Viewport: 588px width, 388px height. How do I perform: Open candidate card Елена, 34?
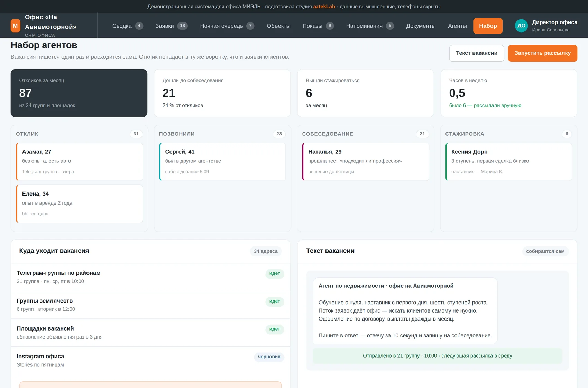(79, 204)
